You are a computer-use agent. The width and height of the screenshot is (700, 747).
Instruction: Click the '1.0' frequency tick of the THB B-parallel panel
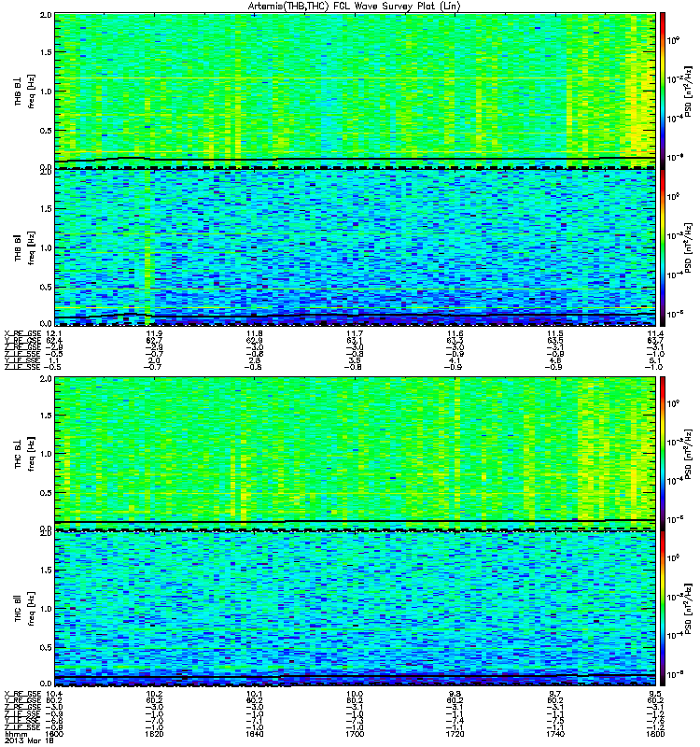[x=46, y=247]
